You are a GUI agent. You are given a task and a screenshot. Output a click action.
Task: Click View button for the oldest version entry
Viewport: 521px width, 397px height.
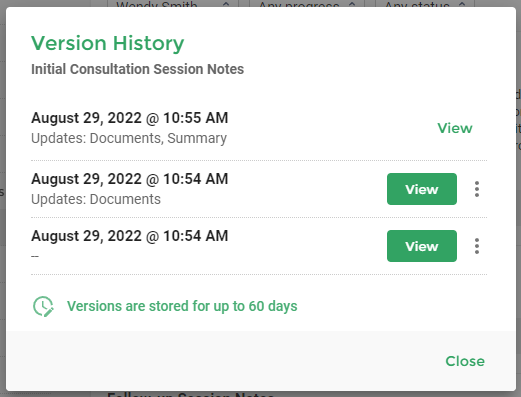[x=422, y=246]
